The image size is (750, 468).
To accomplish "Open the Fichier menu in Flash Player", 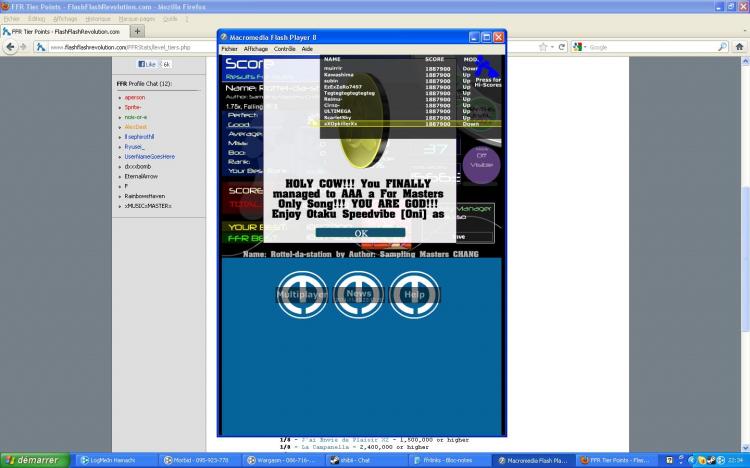I will click(x=229, y=48).
